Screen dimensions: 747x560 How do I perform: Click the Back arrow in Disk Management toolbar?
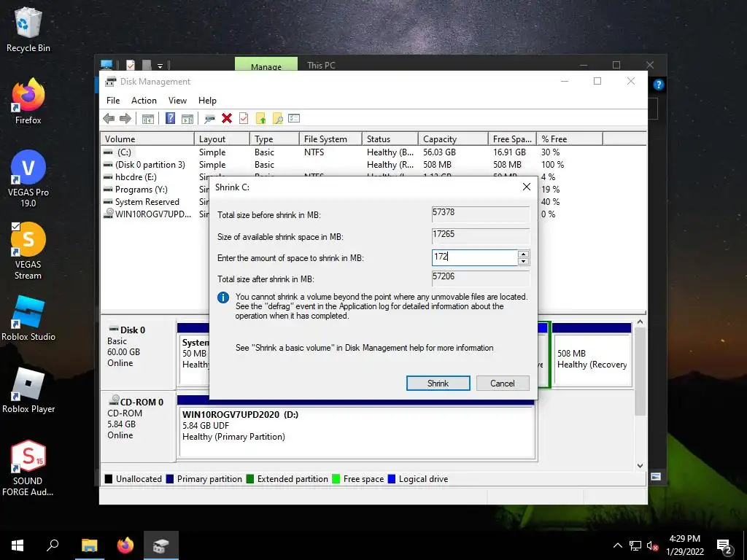(x=109, y=119)
